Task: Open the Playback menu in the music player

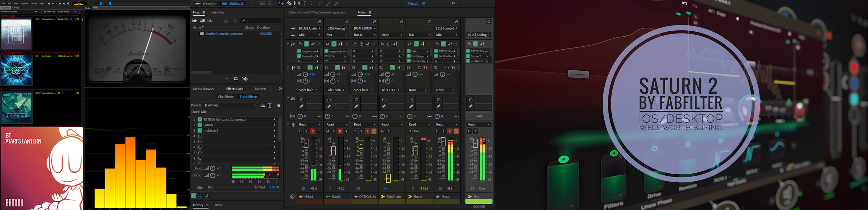Action: 24,3
